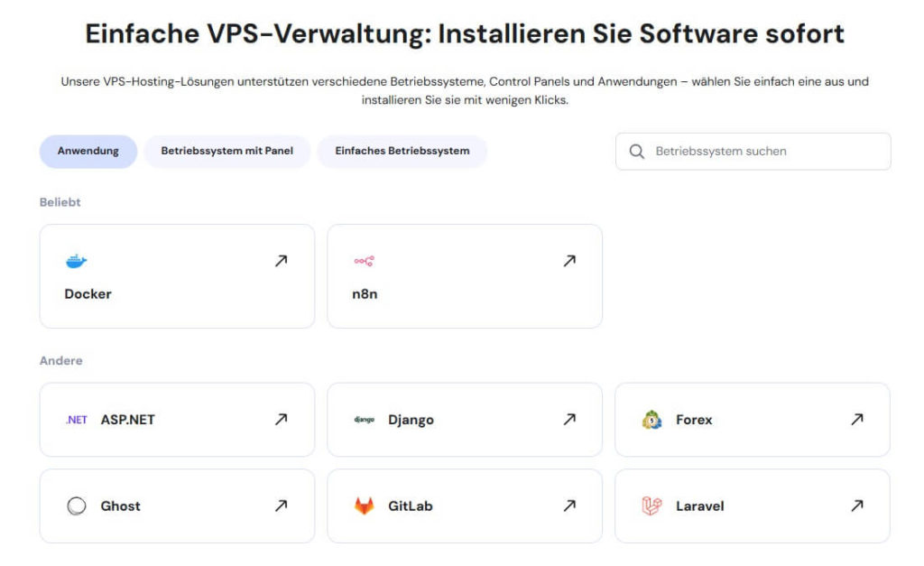Open n8n card via its arrow icon
The height and width of the screenshot is (566, 924).
pos(568,261)
